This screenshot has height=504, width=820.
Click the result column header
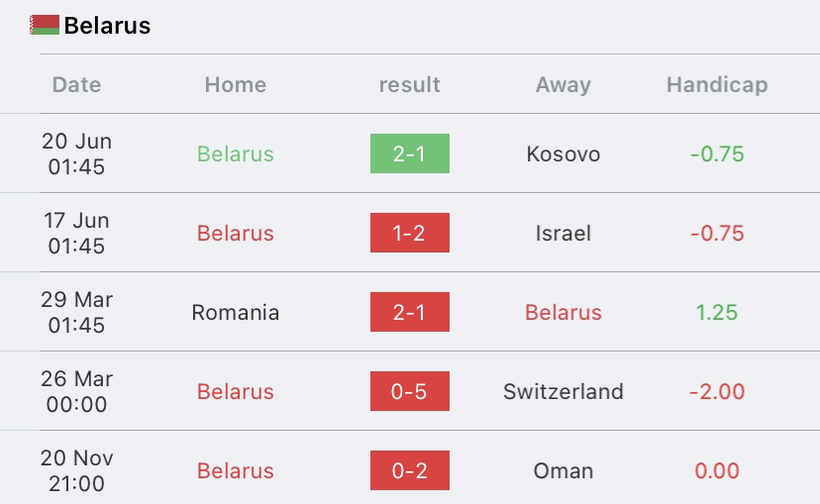(x=409, y=85)
